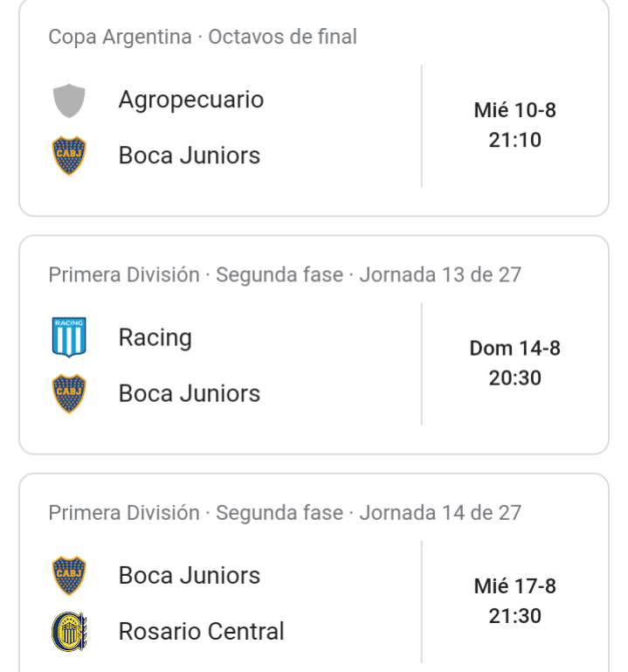
Task: Open the Agropecuario team name
Action: click(191, 100)
